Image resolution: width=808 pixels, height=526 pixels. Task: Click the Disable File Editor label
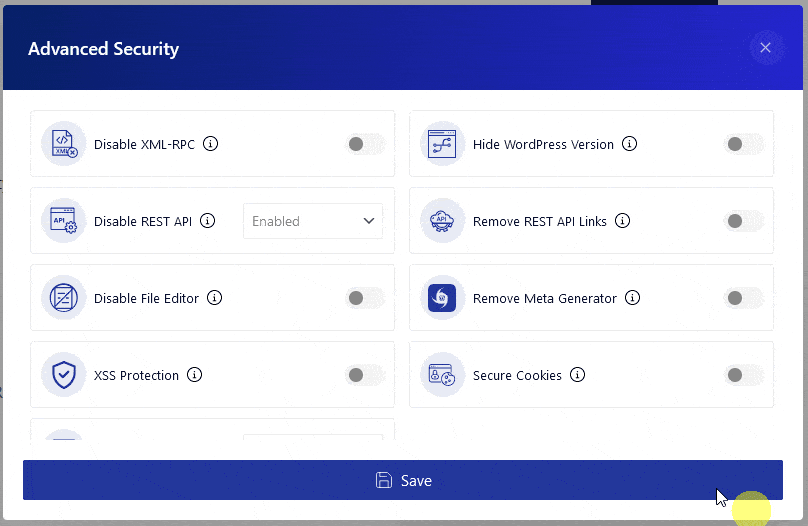point(146,298)
